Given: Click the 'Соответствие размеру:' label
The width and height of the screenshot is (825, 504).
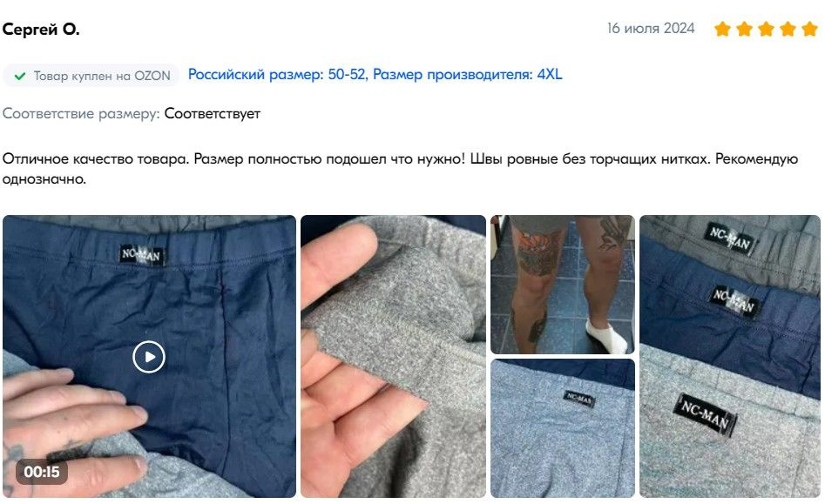Looking at the screenshot, I should (x=81, y=114).
